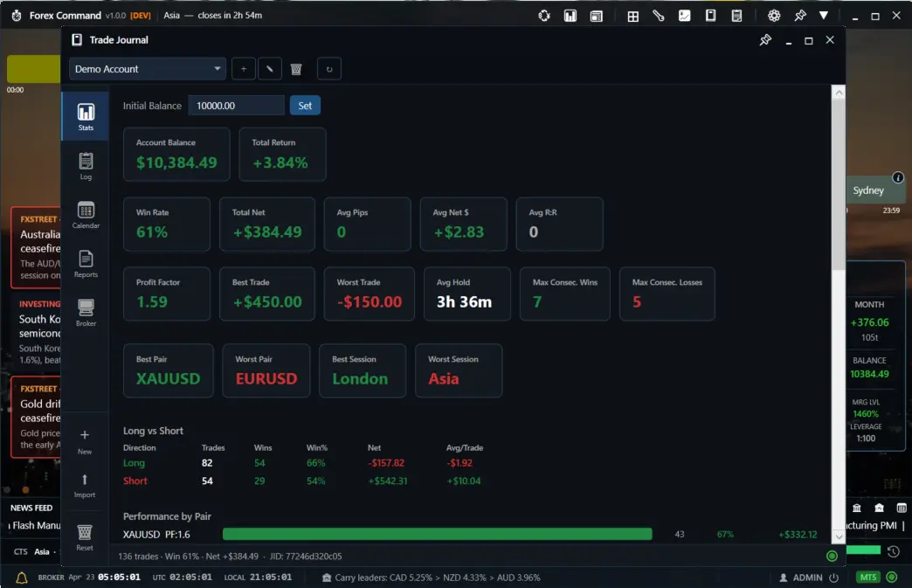Open the history clock icon at bottom right

[x=894, y=550]
